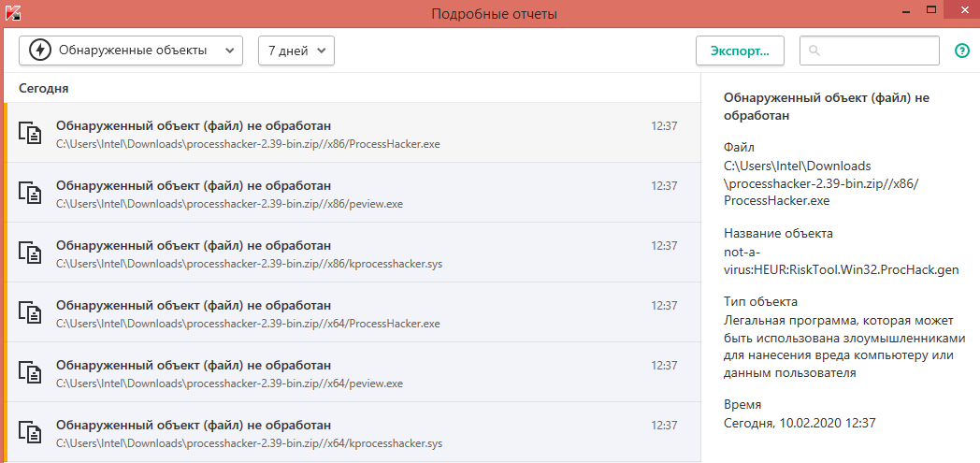Click the Подробные отчеты window title
The width and height of the screenshot is (980, 463).
494,13
